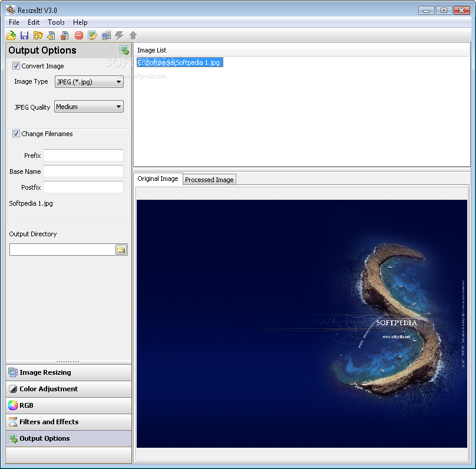Open the Image Type dropdown

89,82
